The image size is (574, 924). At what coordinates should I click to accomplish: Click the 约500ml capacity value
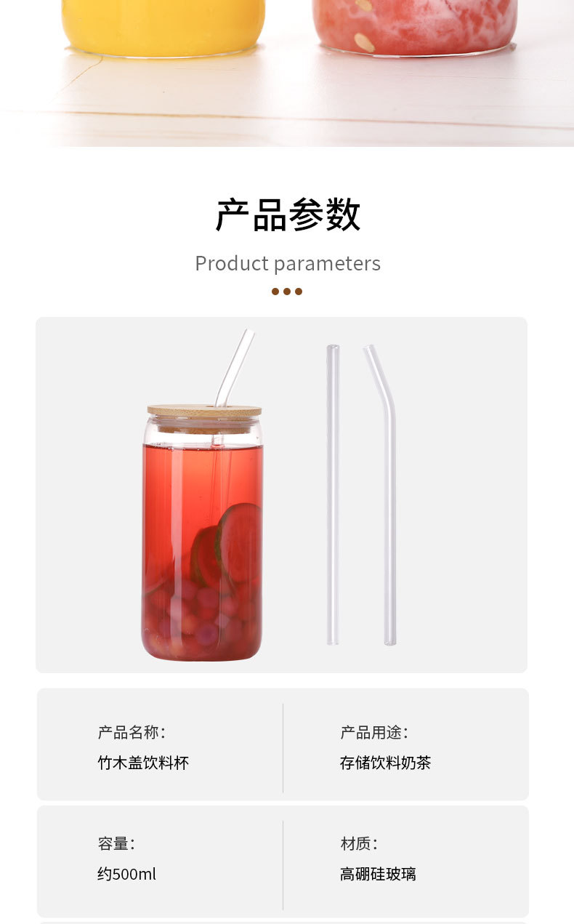coord(127,874)
